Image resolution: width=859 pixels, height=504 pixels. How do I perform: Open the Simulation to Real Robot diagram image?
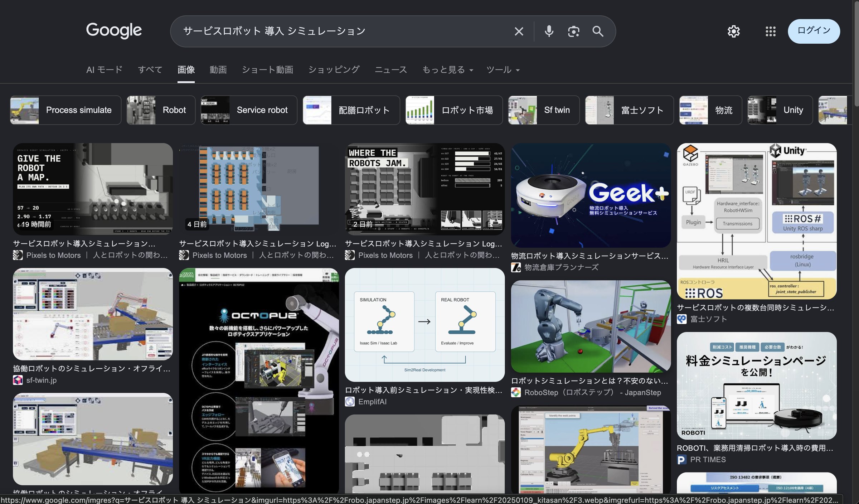click(x=425, y=325)
